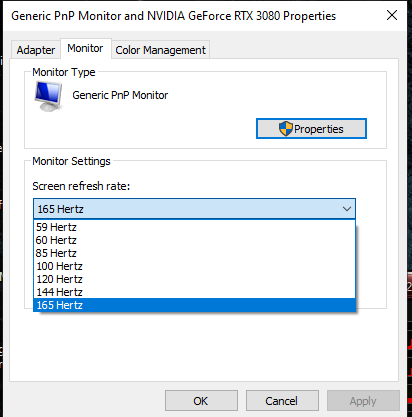This screenshot has width=412, height=417.
Task: Set refresh rate to 144 Hertz
Action: tap(194, 292)
